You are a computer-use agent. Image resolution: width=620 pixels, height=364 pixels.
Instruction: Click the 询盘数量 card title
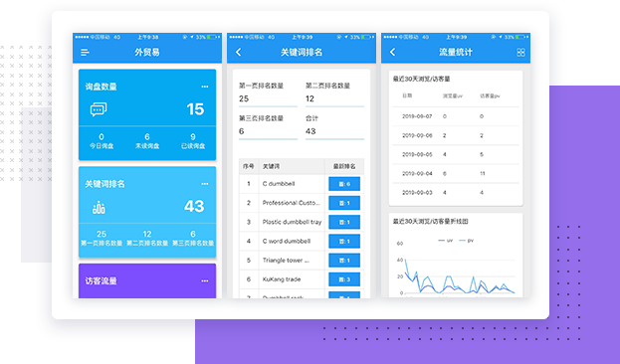tap(101, 87)
